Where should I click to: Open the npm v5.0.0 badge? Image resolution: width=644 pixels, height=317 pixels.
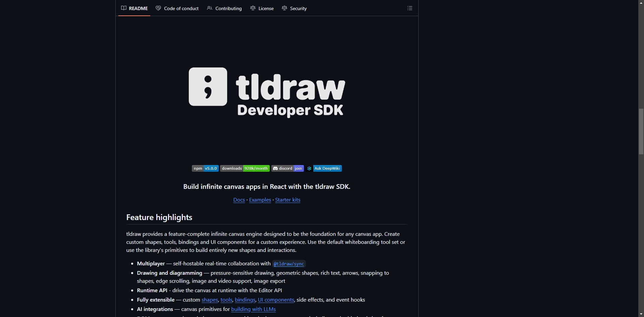[205, 168]
